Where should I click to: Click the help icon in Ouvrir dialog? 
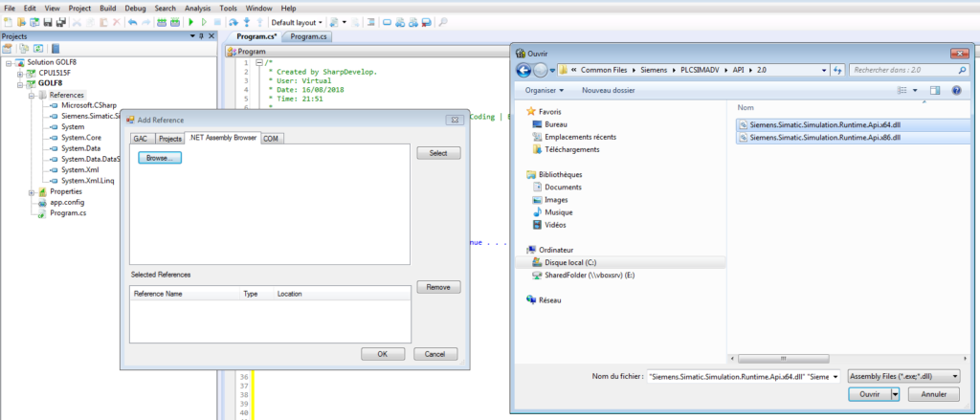pos(956,91)
